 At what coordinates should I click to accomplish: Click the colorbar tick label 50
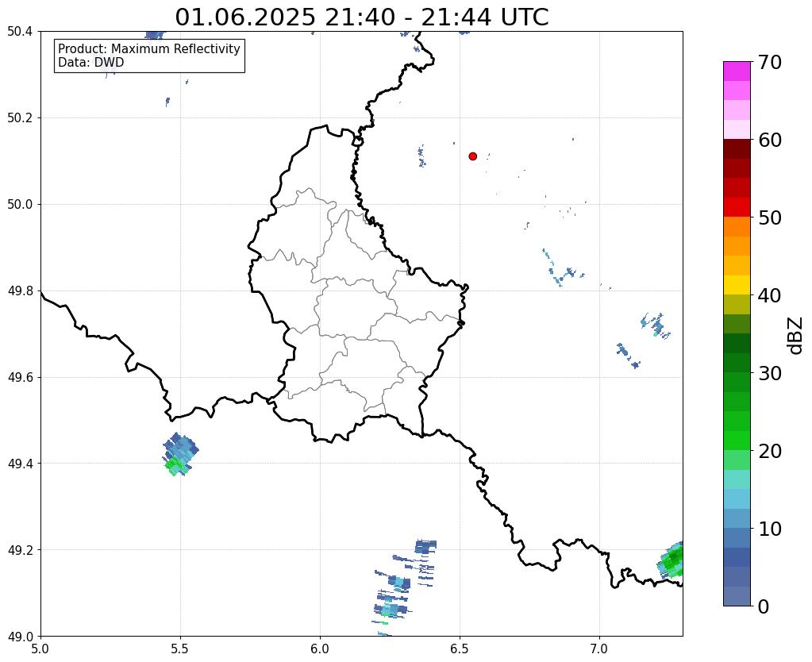(x=770, y=217)
